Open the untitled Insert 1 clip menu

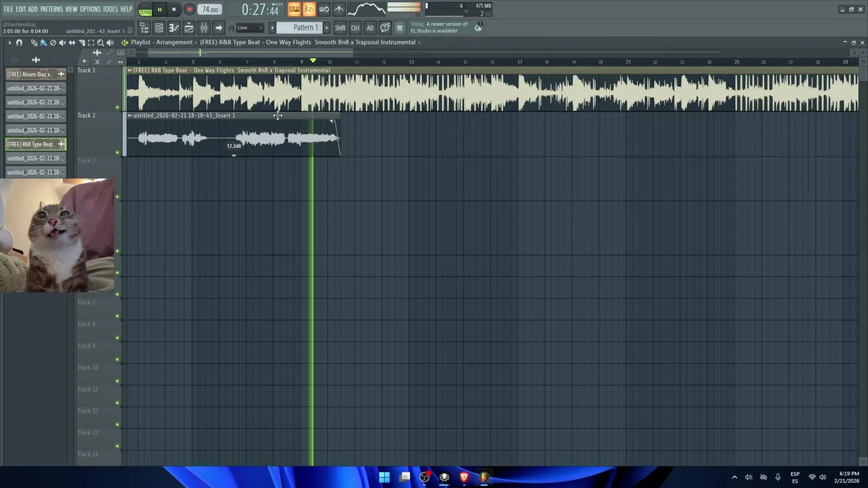click(x=130, y=116)
